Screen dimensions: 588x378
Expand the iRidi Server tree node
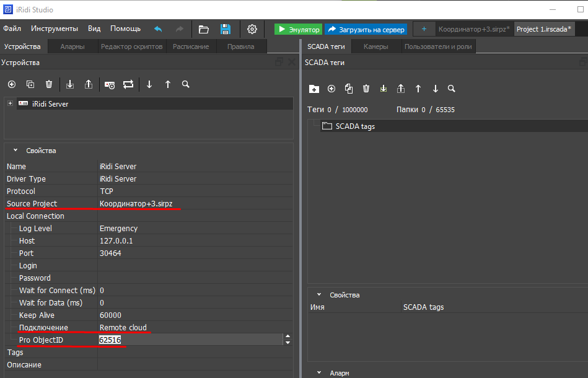tap(10, 103)
